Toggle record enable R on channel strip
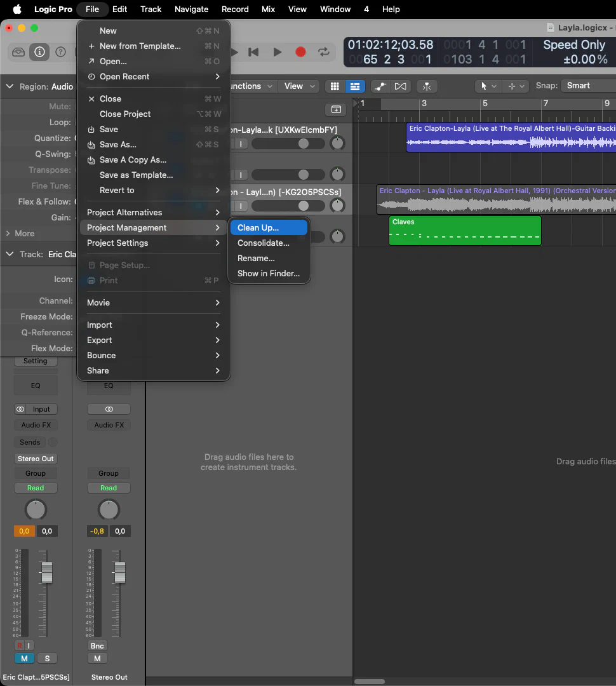 click(x=19, y=646)
